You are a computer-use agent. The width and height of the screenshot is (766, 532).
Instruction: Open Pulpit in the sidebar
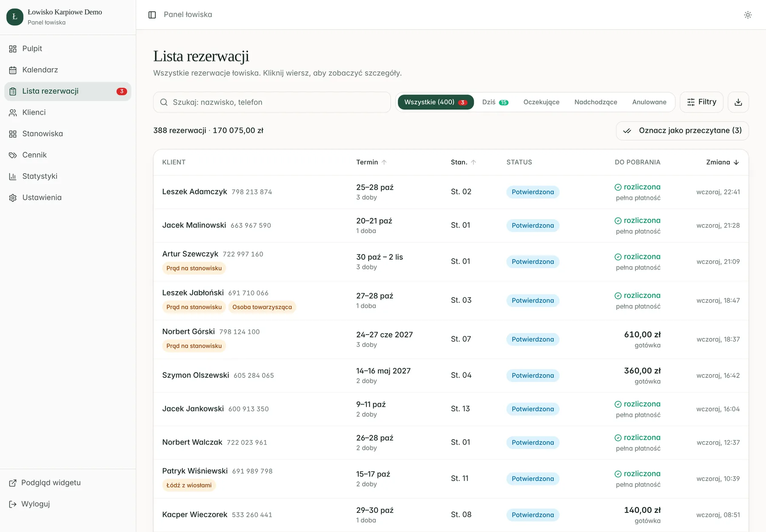coord(68,49)
